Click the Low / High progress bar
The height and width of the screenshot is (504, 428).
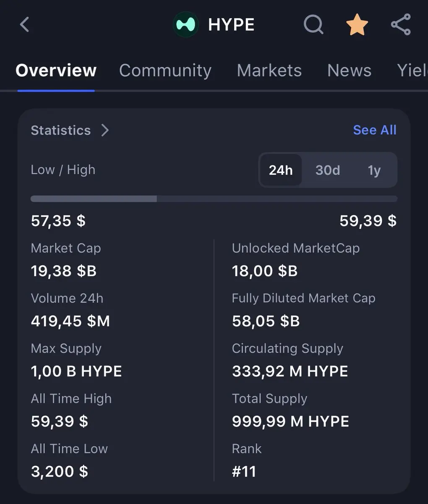214,199
